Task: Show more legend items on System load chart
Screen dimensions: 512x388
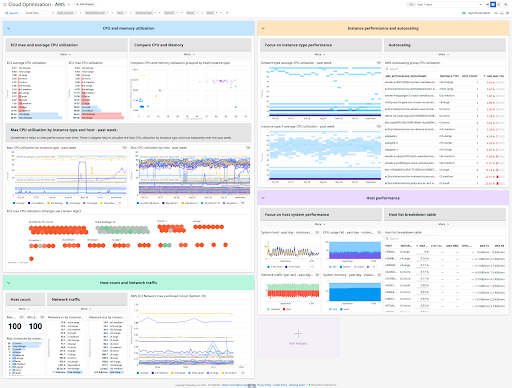Action: 312,267
